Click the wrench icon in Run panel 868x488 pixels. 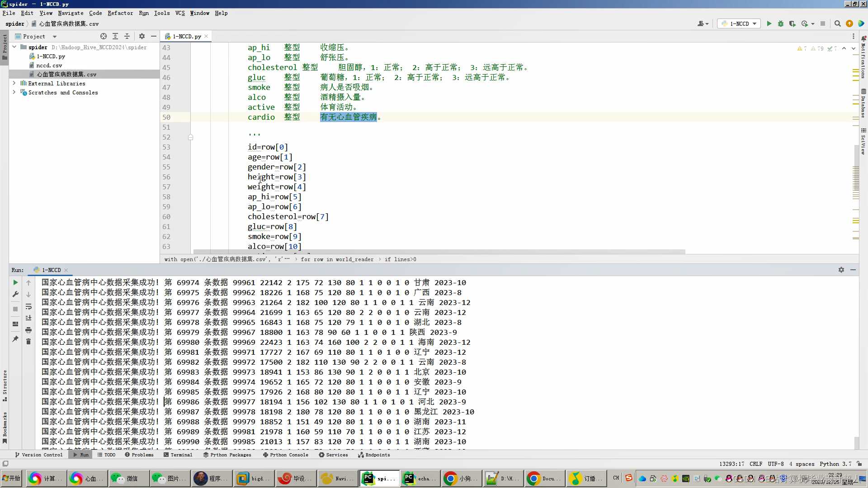click(15, 294)
